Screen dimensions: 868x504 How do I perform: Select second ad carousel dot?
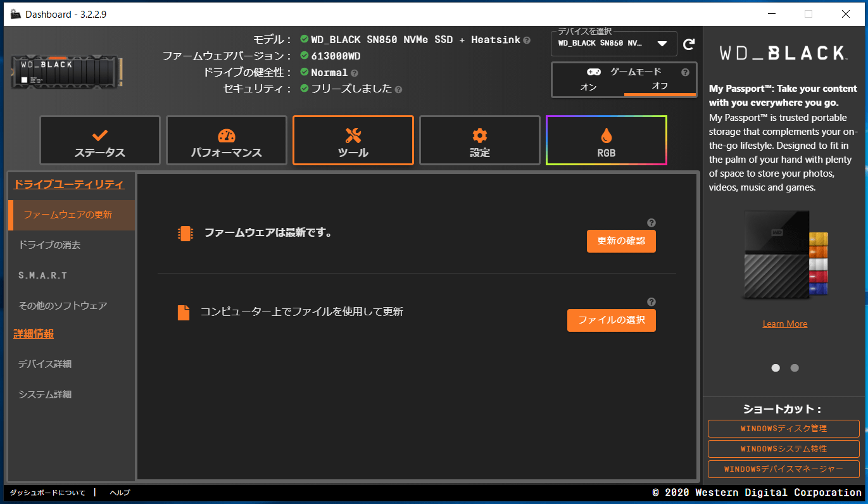[x=795, y=368]
